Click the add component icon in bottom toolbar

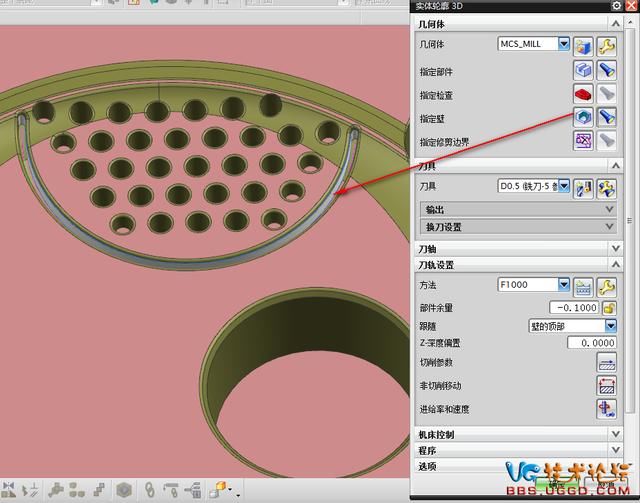click(56, 489)
